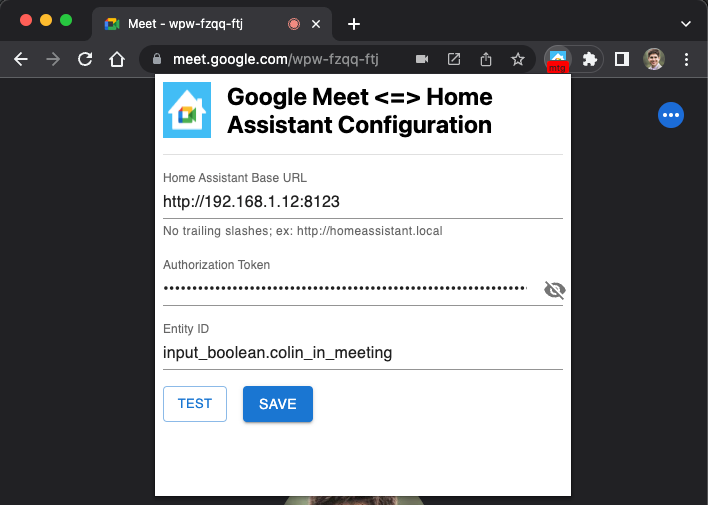Click the SAVE button
Screen dimensions: 708x505
coord(278,404)
